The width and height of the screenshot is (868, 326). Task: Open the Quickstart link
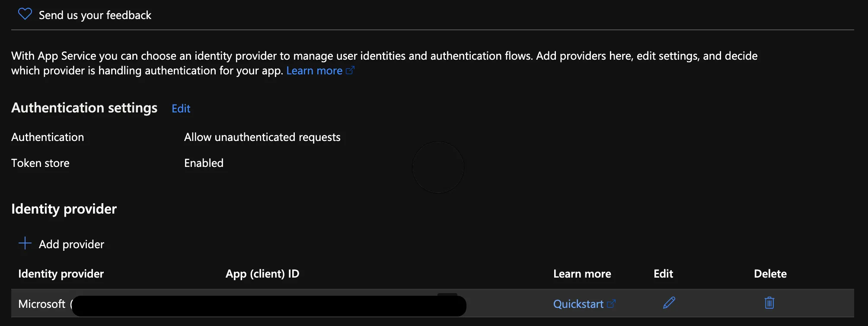click(578, 304)
